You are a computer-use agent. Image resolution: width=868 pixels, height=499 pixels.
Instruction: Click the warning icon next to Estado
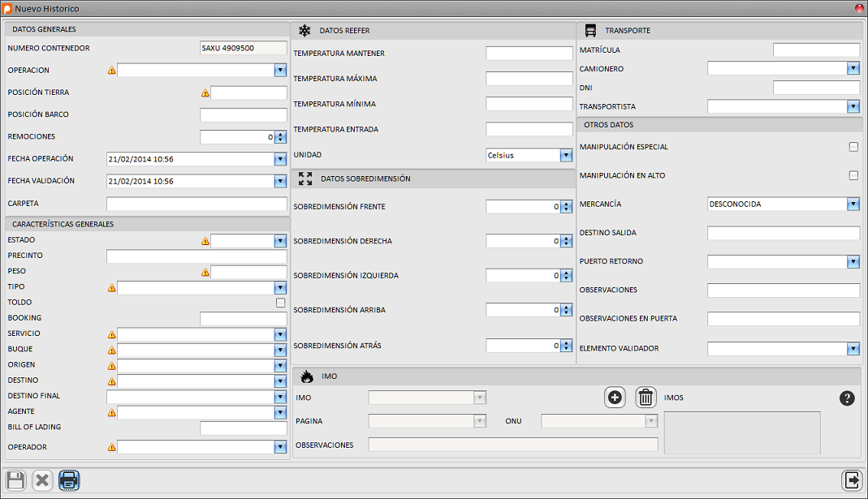click(x=205, y=241)
